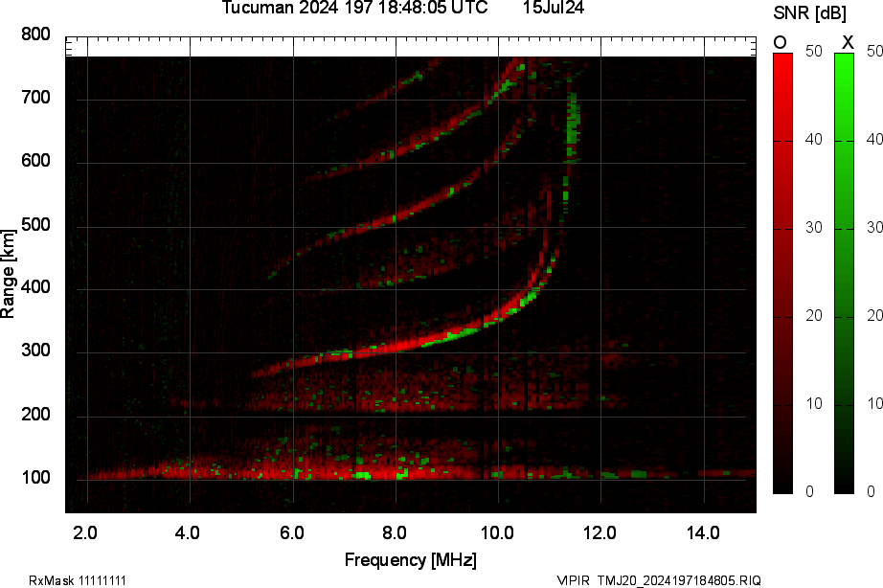This screenshot has width=883, height=588.
Task: Click the 800 range tick label
Action: tap(35, 34)
